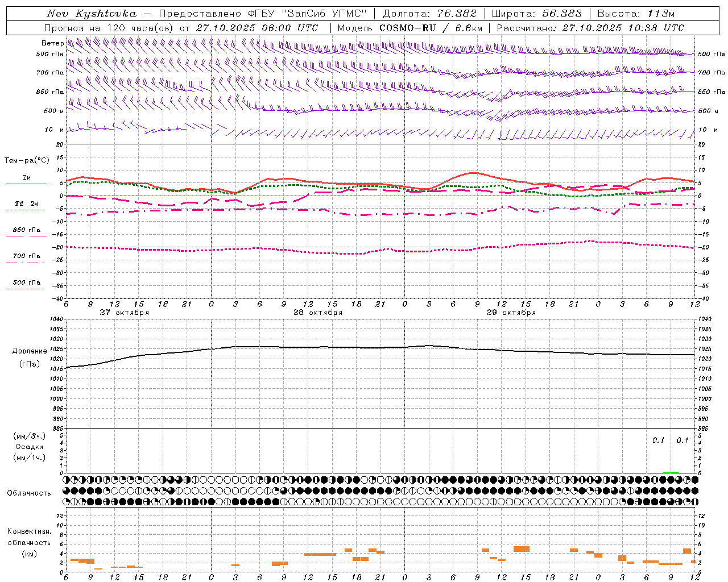Image resolution: width=728 pixels, height=582 pixels.
Task: Click the longitude value Долгота: 76.382
Action: (x=429, y=14)
